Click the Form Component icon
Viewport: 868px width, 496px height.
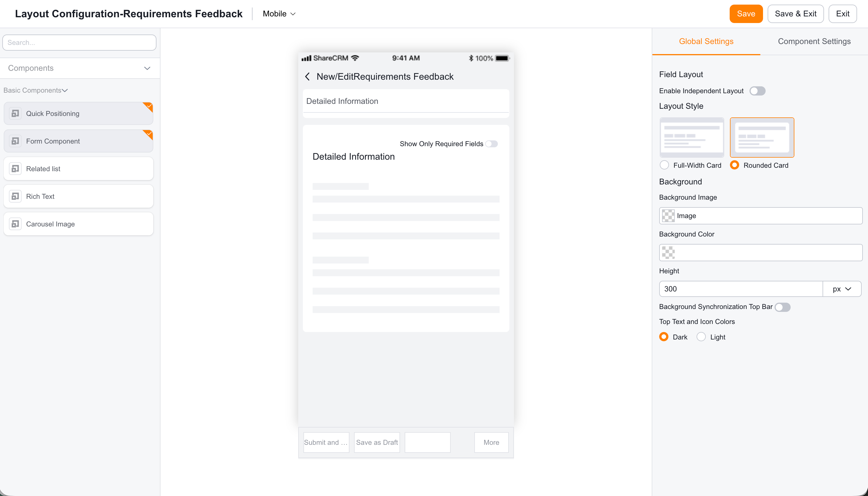[15, 141]
